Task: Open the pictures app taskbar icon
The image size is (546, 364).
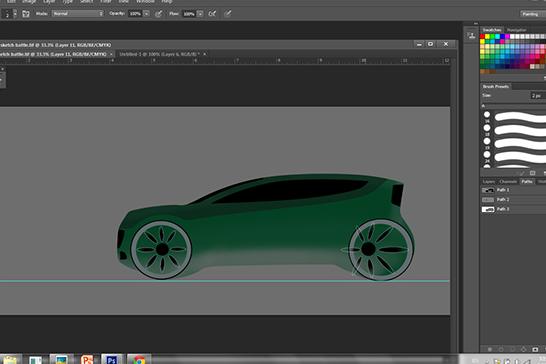Action: (61, 359)
